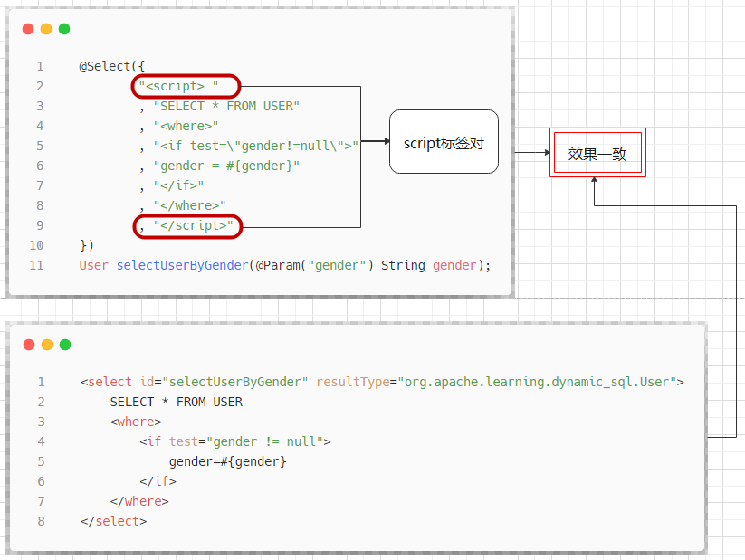Select the "<if test=" condition in bottom window
The height and width of the screenshot is (560, 745).
[167, 441]
